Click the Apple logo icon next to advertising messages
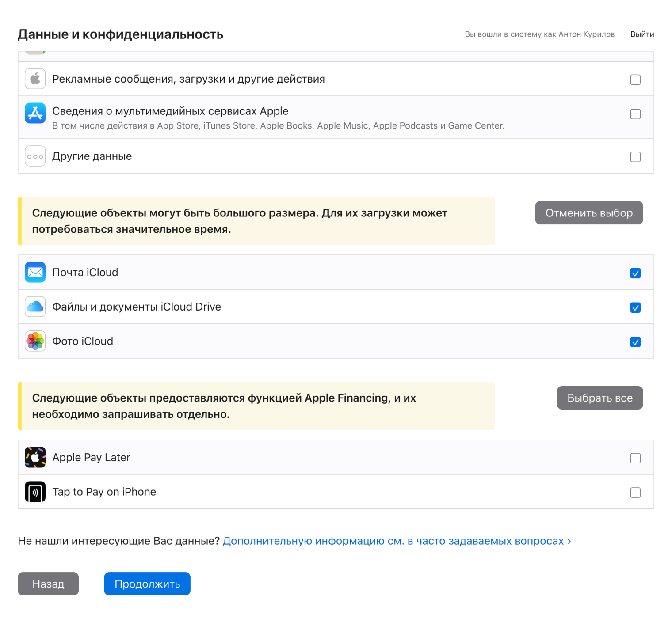 pos(35,79)
